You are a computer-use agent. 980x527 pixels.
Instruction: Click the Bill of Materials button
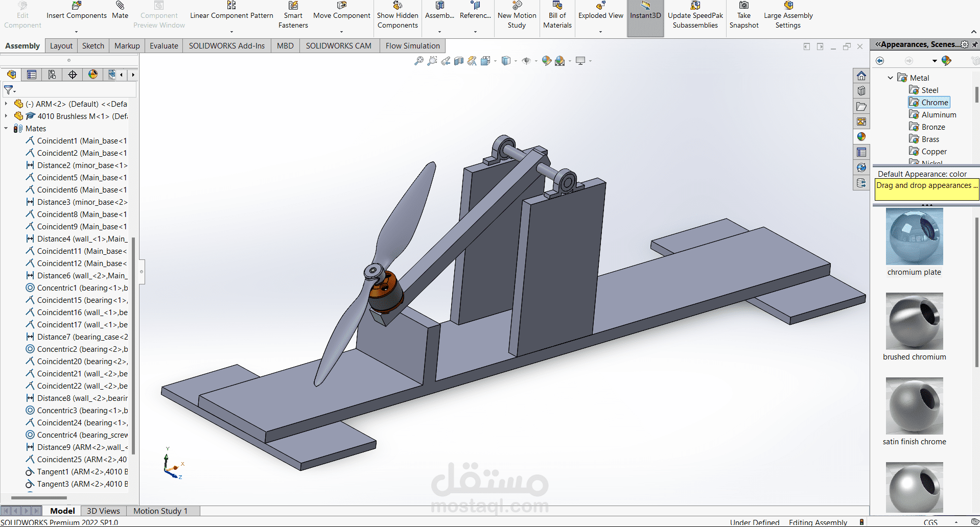[557, 15]
